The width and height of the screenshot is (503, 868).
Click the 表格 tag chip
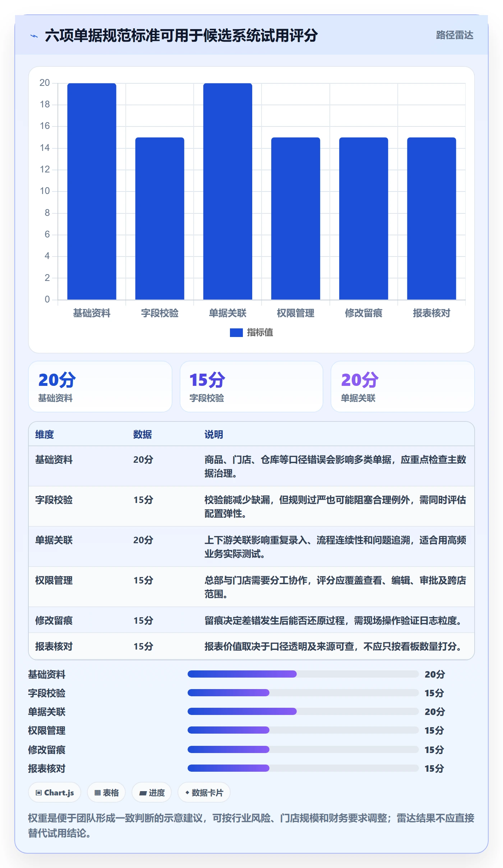coord(106,792)
